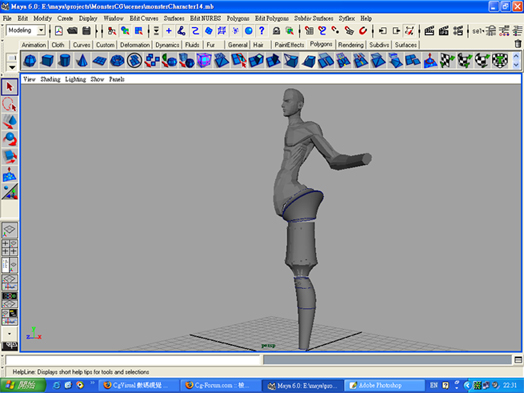Click the polygon sphere shelf icon

point(30,60)
